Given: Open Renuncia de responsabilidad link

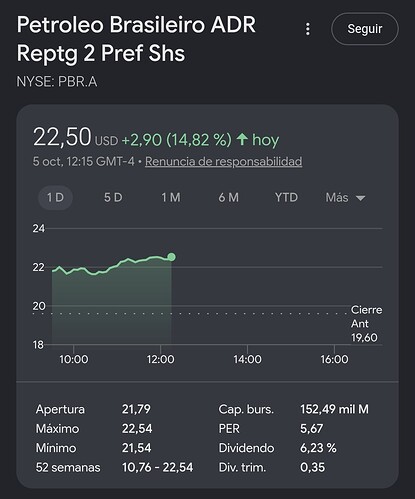Looking at the screenshot, I should [224, 161].
